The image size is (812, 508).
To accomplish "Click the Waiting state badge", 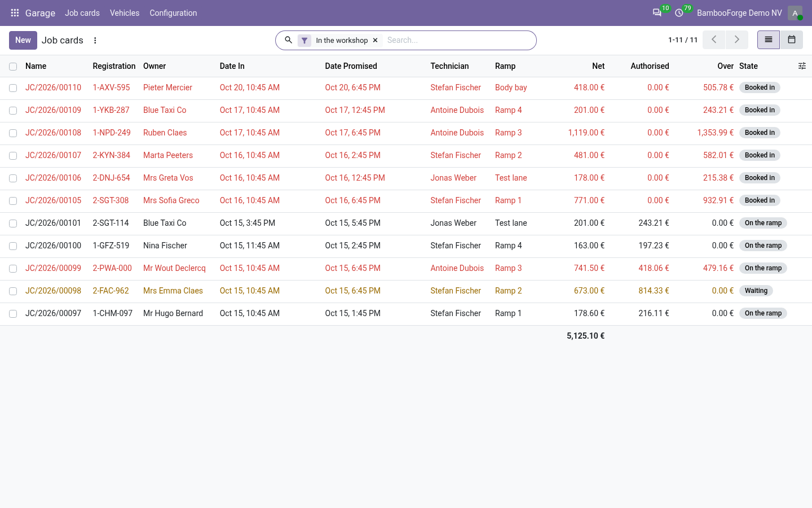I will point(756,291).
